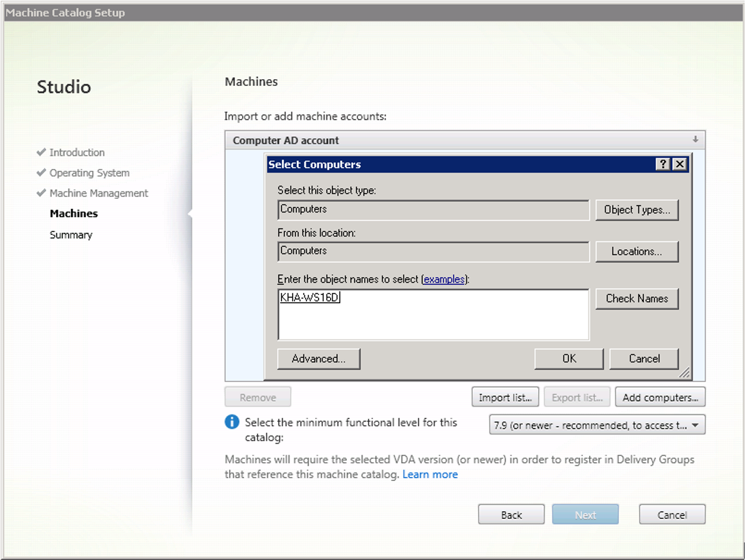Go to the Summary step
Viewport: 746px width, 560px height.
[71, 235]
